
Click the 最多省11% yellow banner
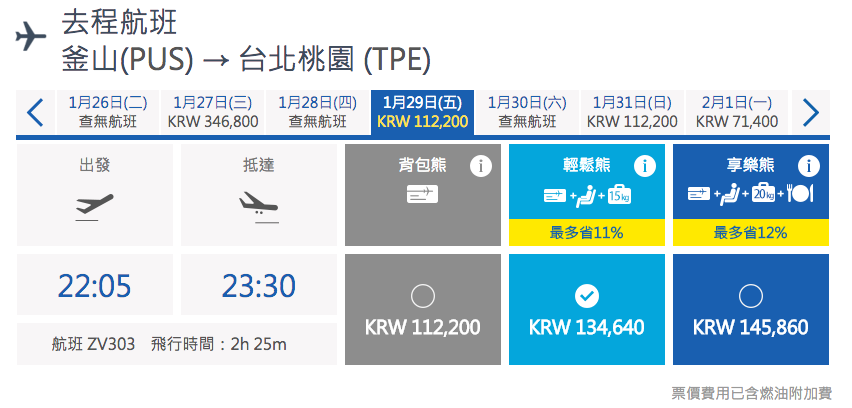[x=587, y=233]
